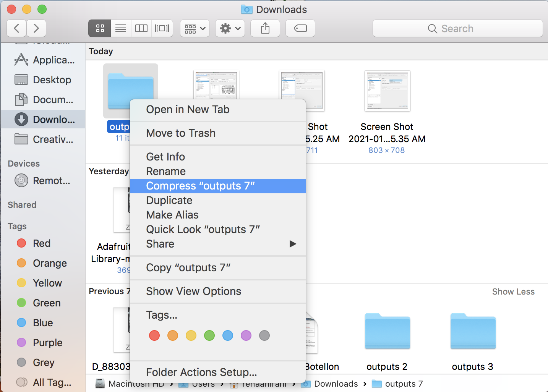Open the group-by arrangement dropdown

pos(195,28)
